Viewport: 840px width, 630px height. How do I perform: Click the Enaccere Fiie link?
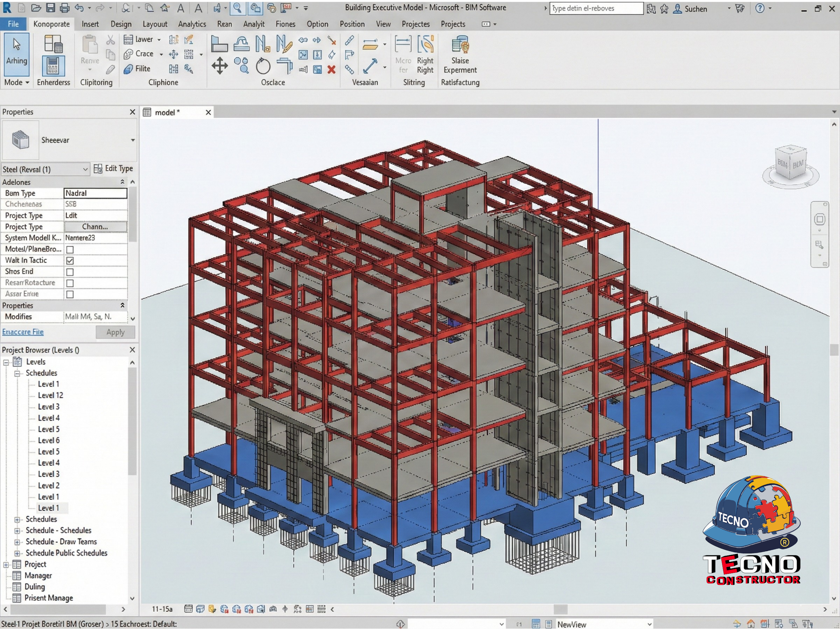[23, 332]
